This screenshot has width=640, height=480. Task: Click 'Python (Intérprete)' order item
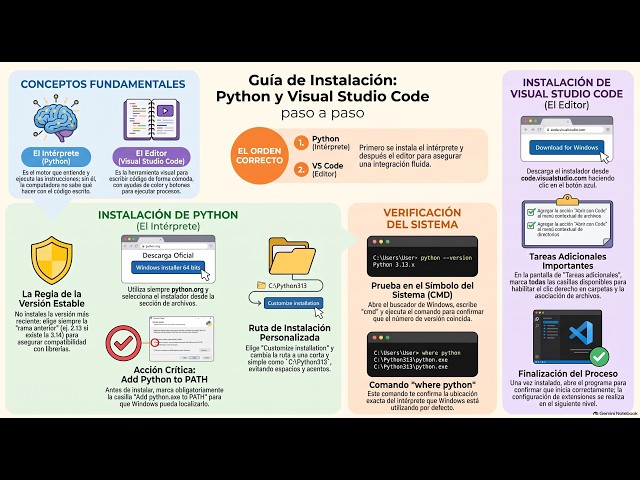(331, 142)
